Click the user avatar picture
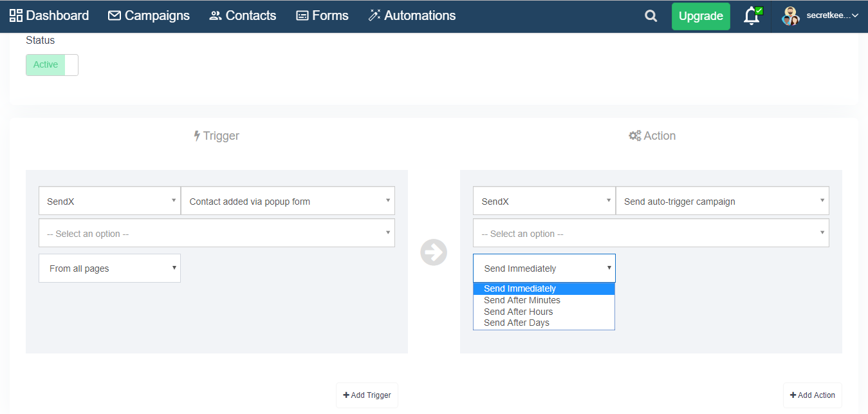Screen dimensions: 868x414 tap(790, 16)
